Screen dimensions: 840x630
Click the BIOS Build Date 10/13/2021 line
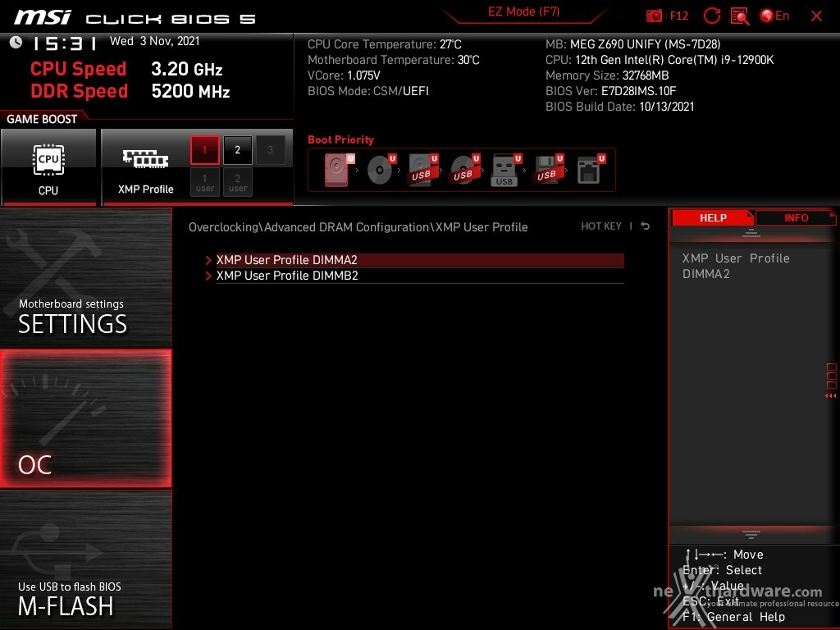pyautogui.click(x=620, y=107)
